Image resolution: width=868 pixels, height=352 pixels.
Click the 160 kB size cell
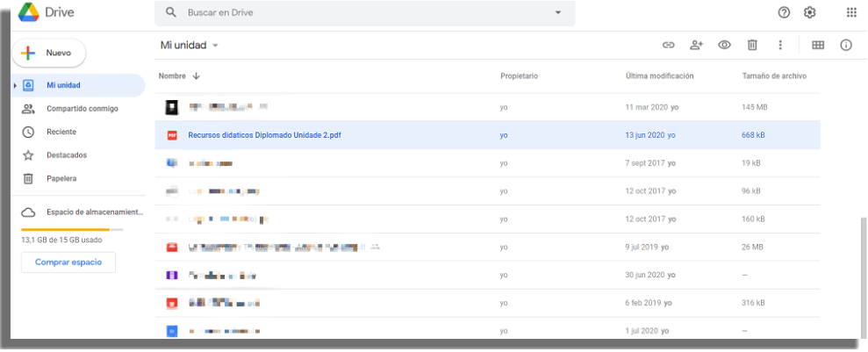753,219
